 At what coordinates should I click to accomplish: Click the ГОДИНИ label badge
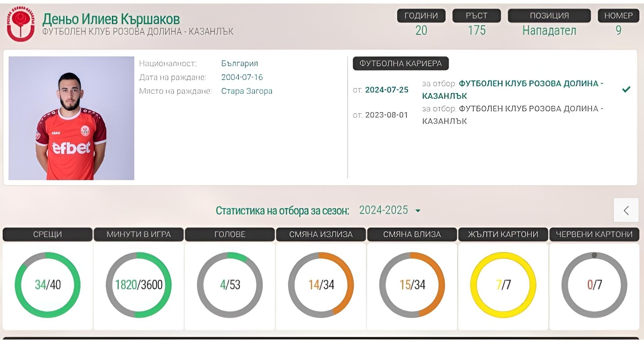421,15
